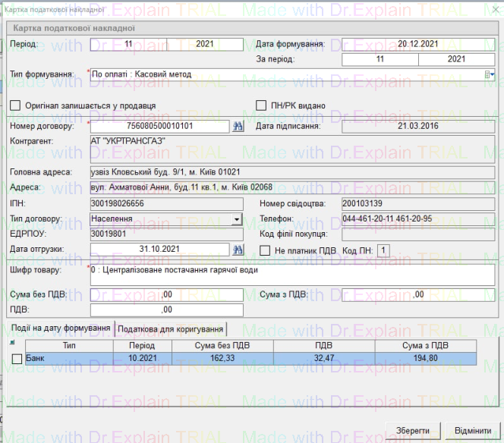Click the Шифр товару text field
504x443 pixels.
292,275
